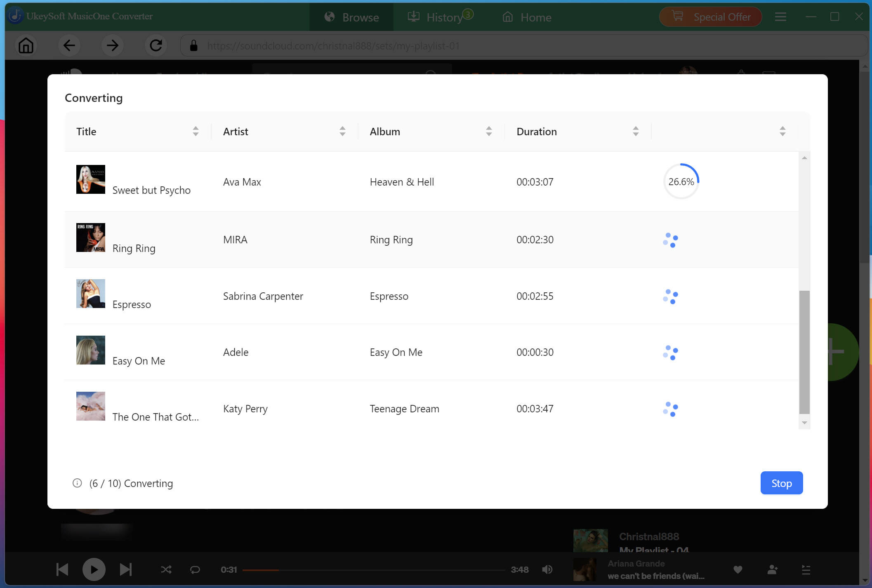Skip to previous track in player
The width and height of the screenshot is (872, 588).
62,569
